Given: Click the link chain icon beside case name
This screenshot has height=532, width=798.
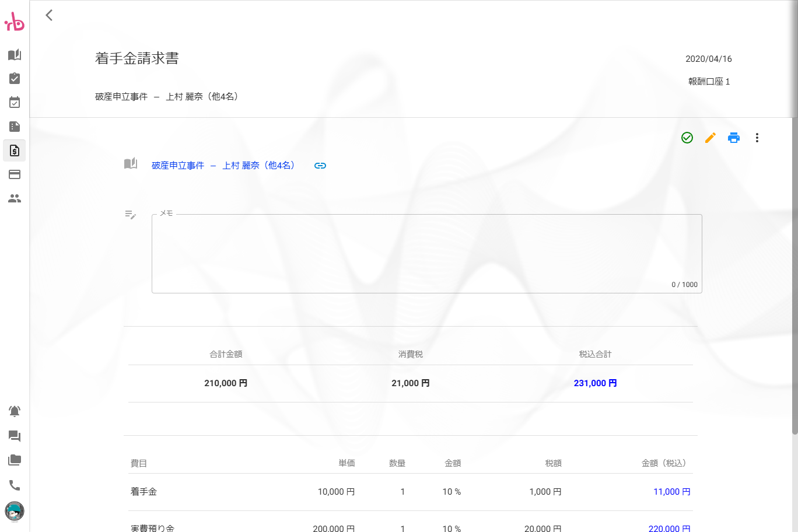Looking at the screenshot, I should point(320,166).
